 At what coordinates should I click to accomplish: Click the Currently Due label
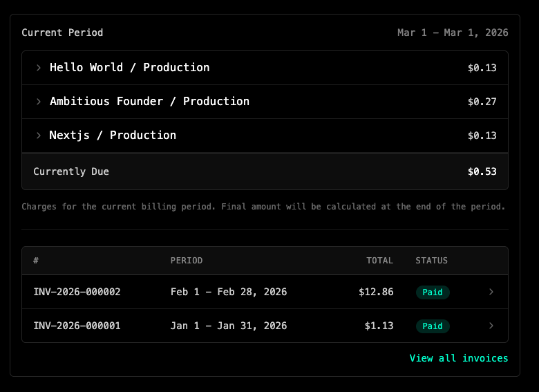71,171
